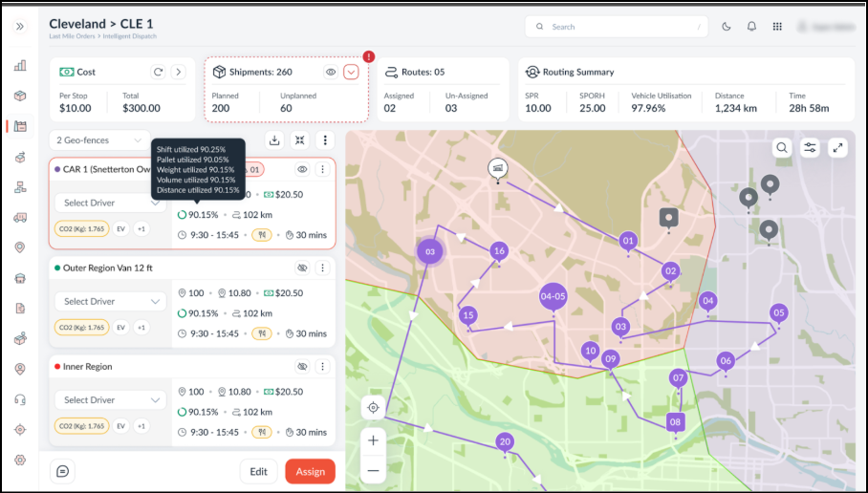
Task: Toggle Shipments visibility eye icon
Action: pyautogui.click(x=331, y=72)
